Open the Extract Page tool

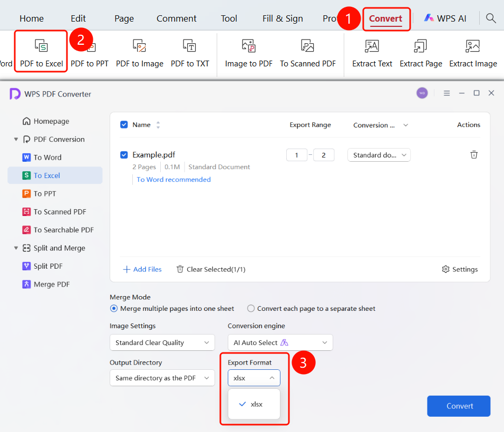pyautogui.click(x=421, y=53)
